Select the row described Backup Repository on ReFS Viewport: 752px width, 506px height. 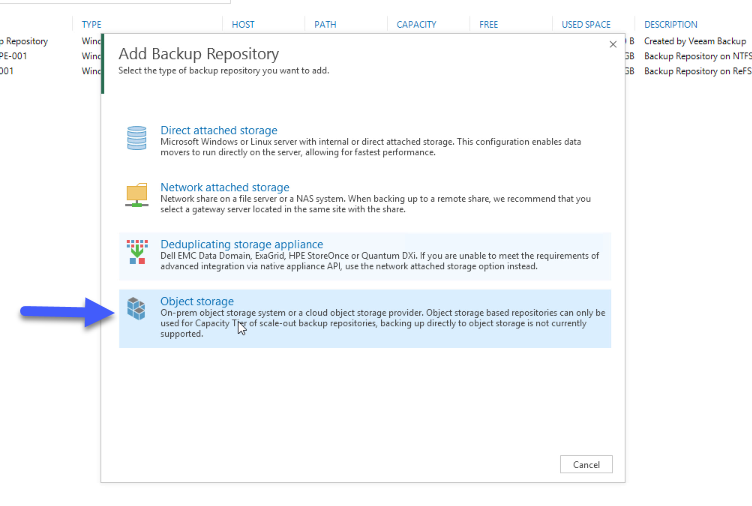[x=698, y=71]
